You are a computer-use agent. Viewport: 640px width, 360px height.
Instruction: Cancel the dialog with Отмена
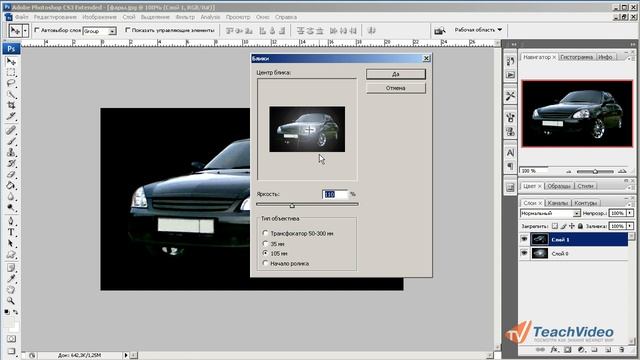(x=396, y=88)
